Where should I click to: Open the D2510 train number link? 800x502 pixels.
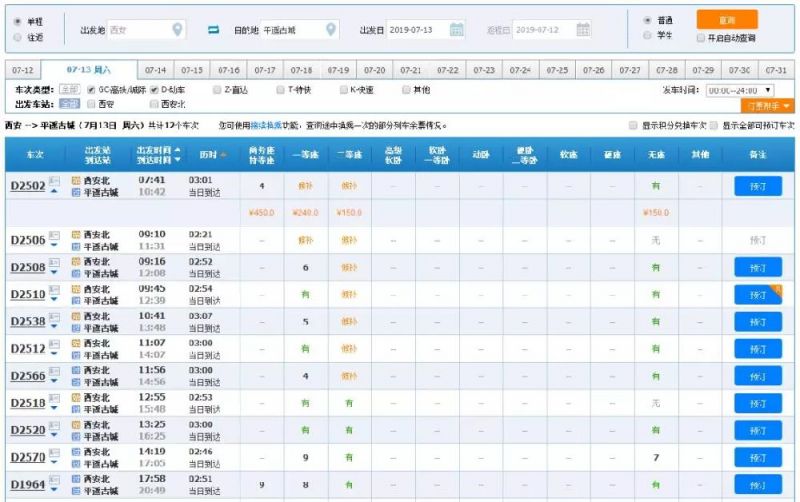[x=28, y=294]
